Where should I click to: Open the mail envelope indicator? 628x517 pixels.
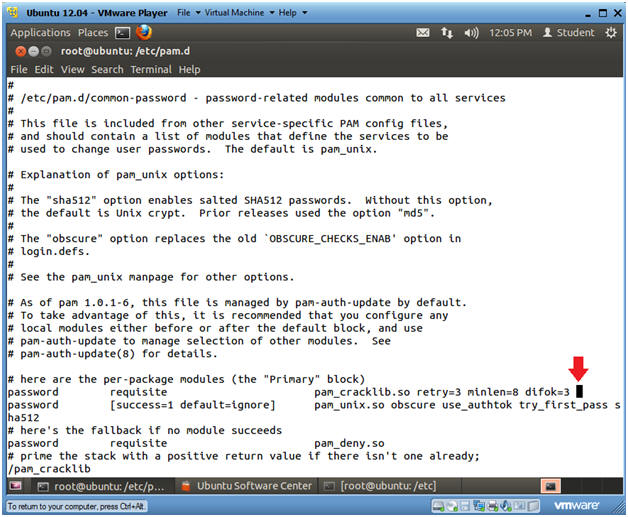point(423,32)
